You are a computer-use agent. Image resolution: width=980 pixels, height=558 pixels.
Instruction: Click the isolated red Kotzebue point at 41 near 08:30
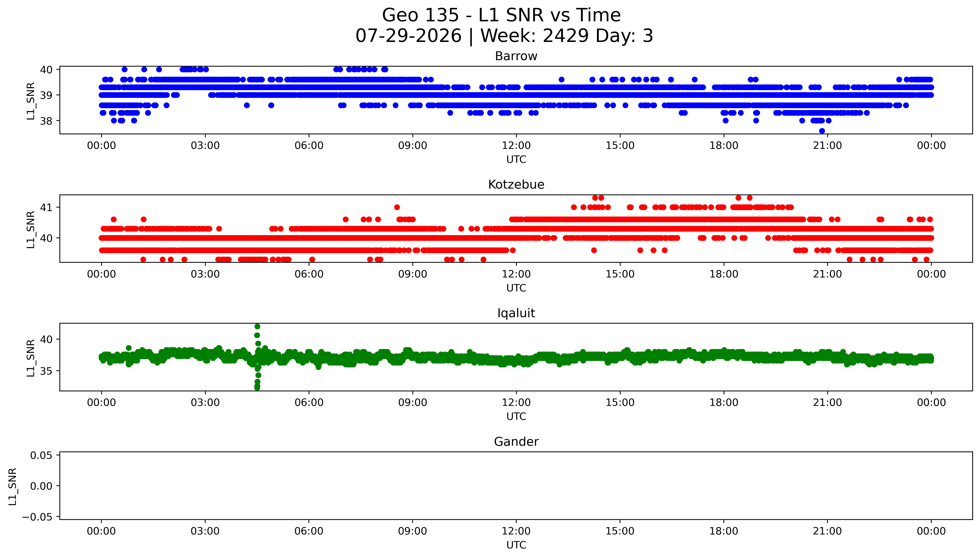pyautogui.click(x=397, y=207)
